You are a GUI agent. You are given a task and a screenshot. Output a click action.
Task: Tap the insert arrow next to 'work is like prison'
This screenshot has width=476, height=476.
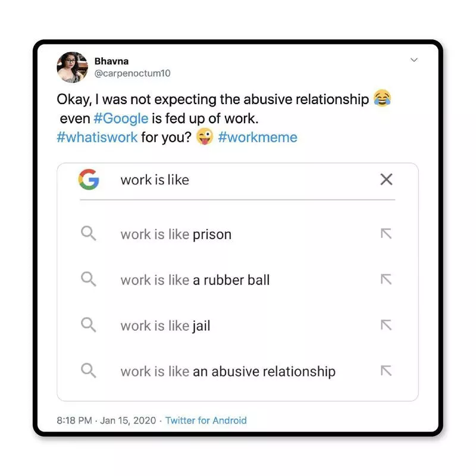(x=386, y=234)
